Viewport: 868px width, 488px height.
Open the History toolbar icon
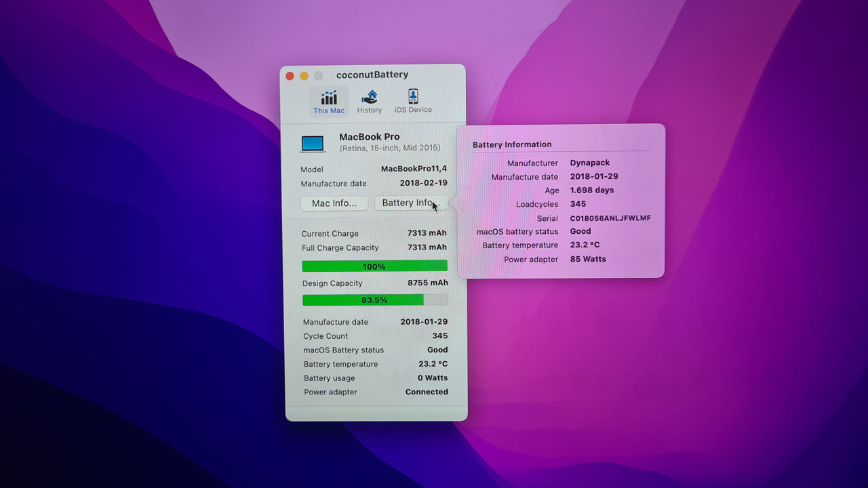click(369, 102)
